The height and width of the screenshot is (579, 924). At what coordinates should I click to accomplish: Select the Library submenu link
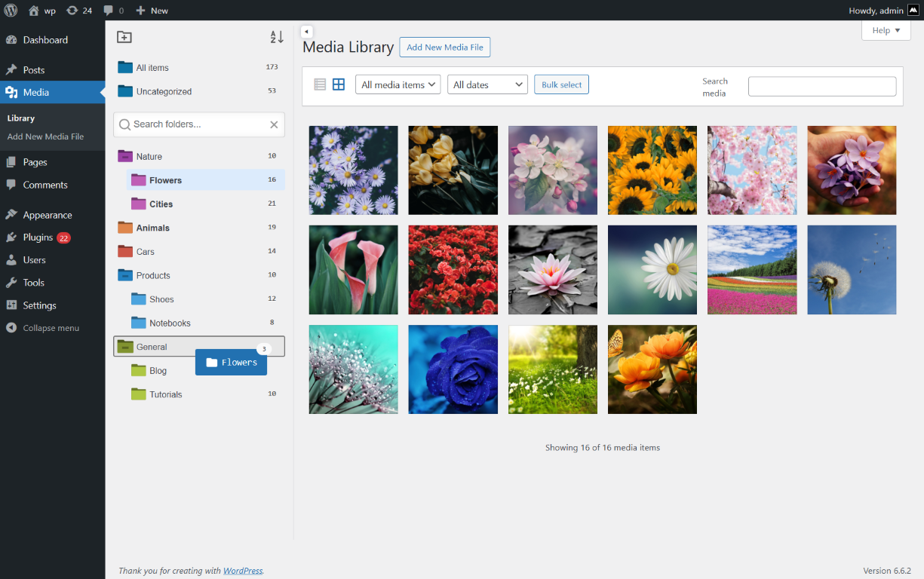(21, 118)
